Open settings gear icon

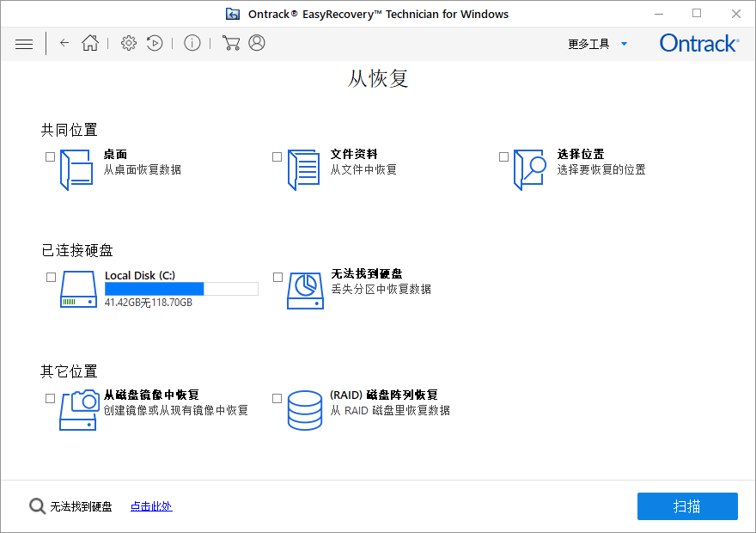coord(129,43)
